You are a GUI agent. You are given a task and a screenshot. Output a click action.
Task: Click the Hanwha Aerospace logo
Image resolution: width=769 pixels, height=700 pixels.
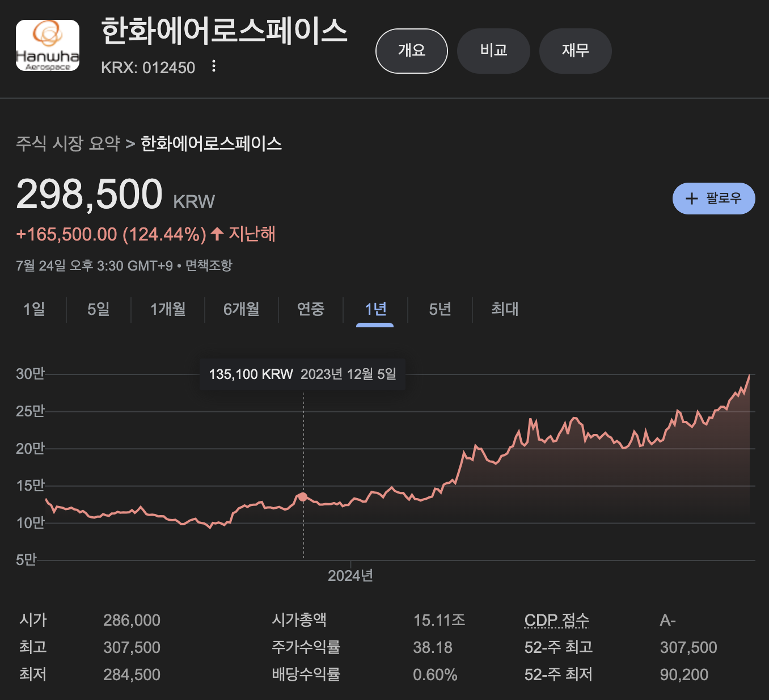48,45
